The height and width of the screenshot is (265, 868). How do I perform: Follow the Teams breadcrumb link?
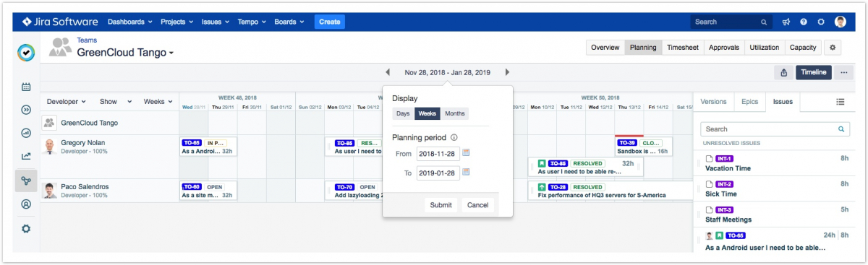pyautogui.click(x=87, y=40)
